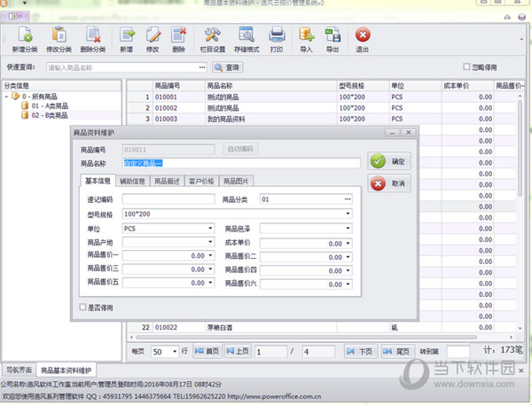Open 栏目设置 column settings tool
This screenshot has height=405, width=532.
click(x=213, y=39)
